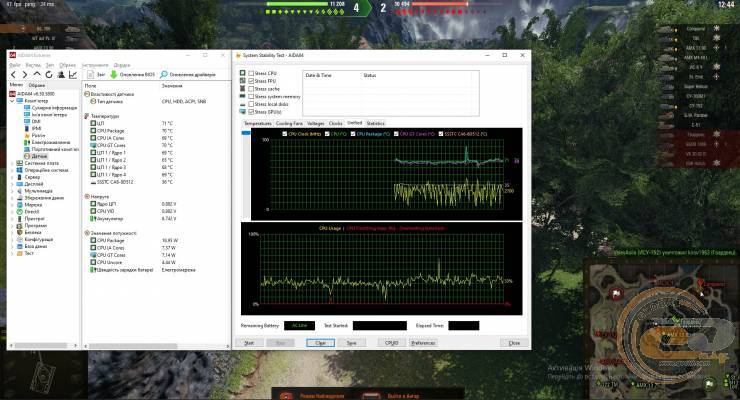Uncheck the Stress FPU checkbox
740x400 pixels.
pos(251,81)
